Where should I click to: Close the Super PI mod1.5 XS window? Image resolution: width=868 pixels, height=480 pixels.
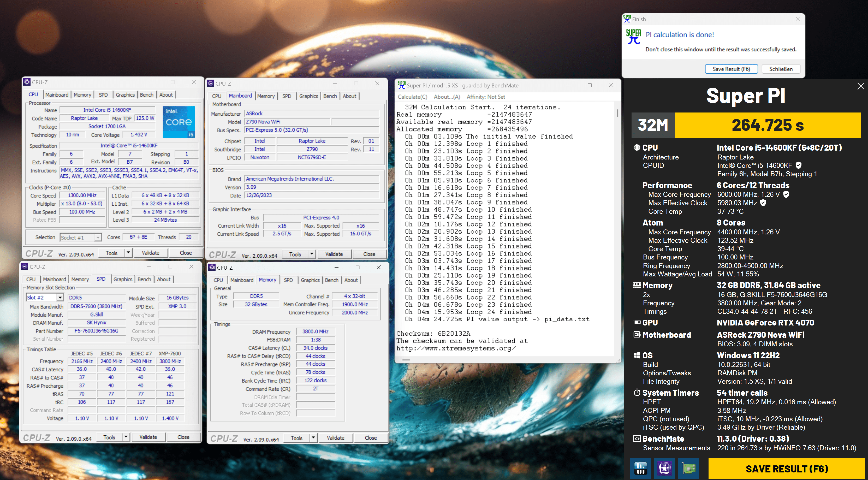click(x=611, y=85)
